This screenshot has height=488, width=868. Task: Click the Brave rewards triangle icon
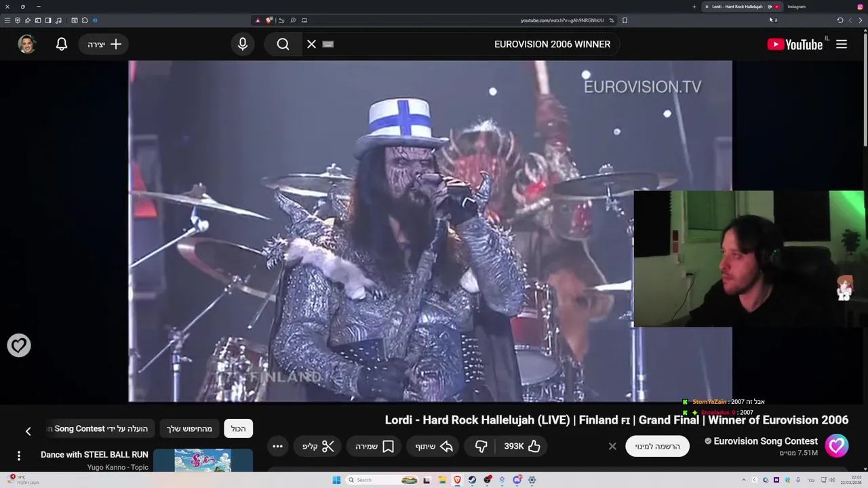258,20
